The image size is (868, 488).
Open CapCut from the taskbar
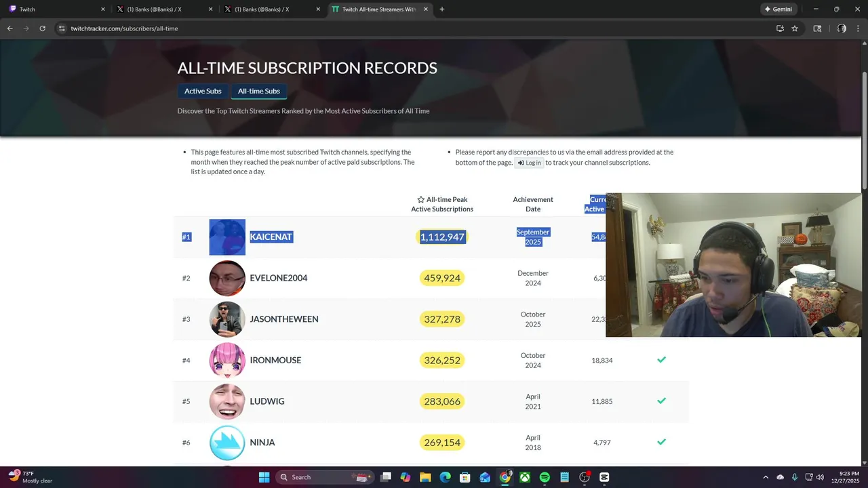coord(604,477)
